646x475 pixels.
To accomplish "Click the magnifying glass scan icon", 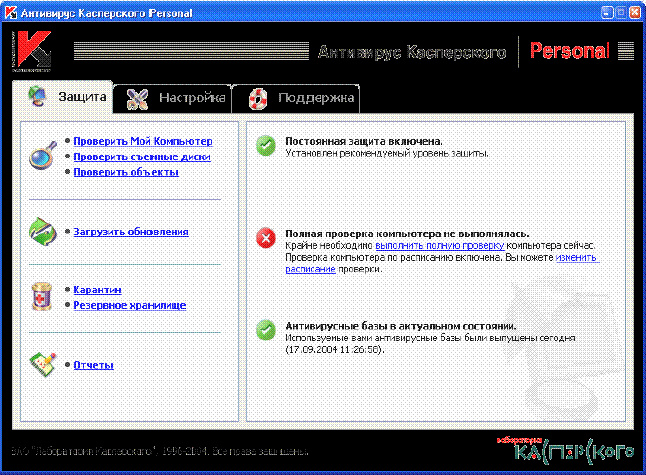I will click(x=42, y=155).
